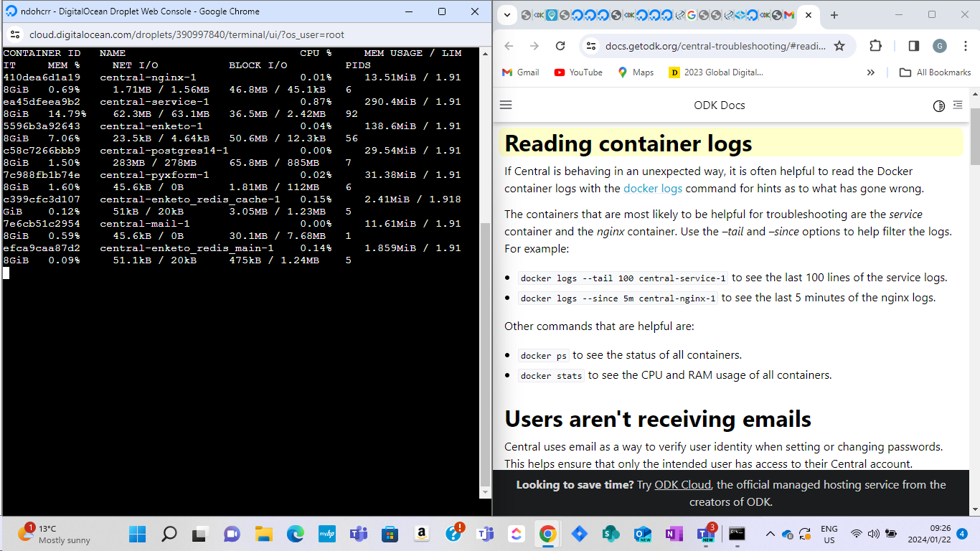Open the myHP app on taskbar
The image size is (980, 551).
[x=326, y=534]
